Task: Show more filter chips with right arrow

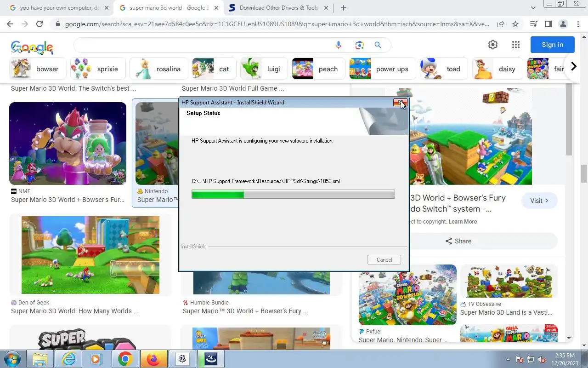Action: coord(573,67)
